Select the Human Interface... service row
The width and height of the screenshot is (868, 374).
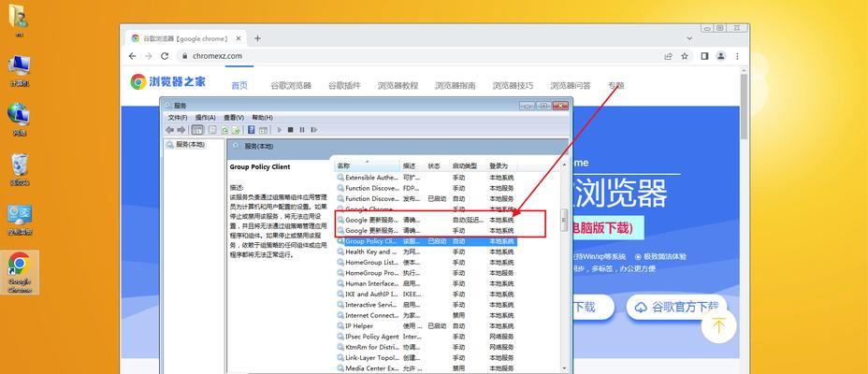426,283
